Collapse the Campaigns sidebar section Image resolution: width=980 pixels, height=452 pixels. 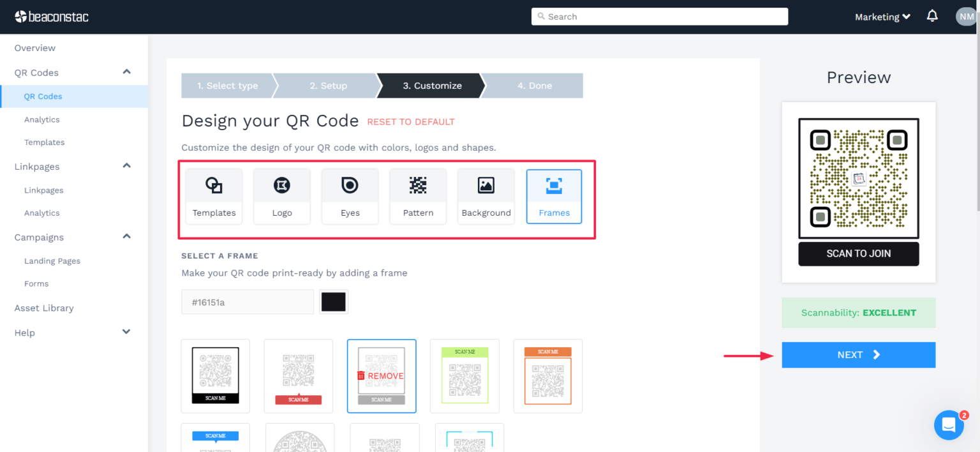(126, 236)
